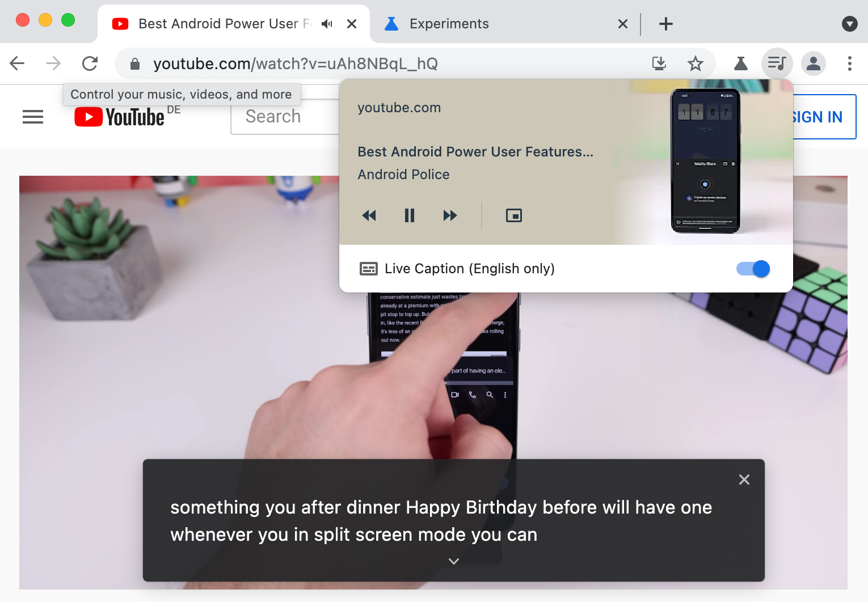Disable the Live Caption toggle
868x602 pixels.
(x=752, y=269)
